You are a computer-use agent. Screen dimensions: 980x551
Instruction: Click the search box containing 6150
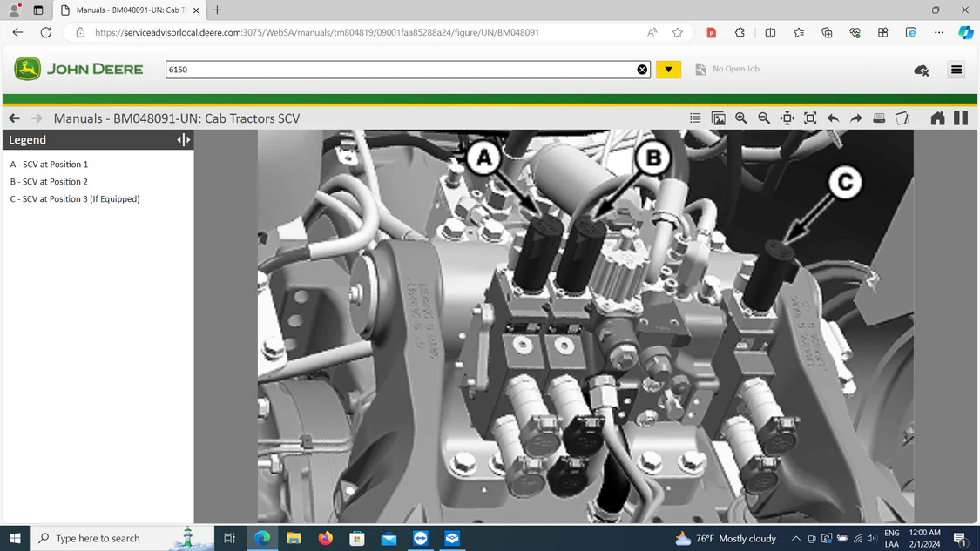[x=401, y=70]
